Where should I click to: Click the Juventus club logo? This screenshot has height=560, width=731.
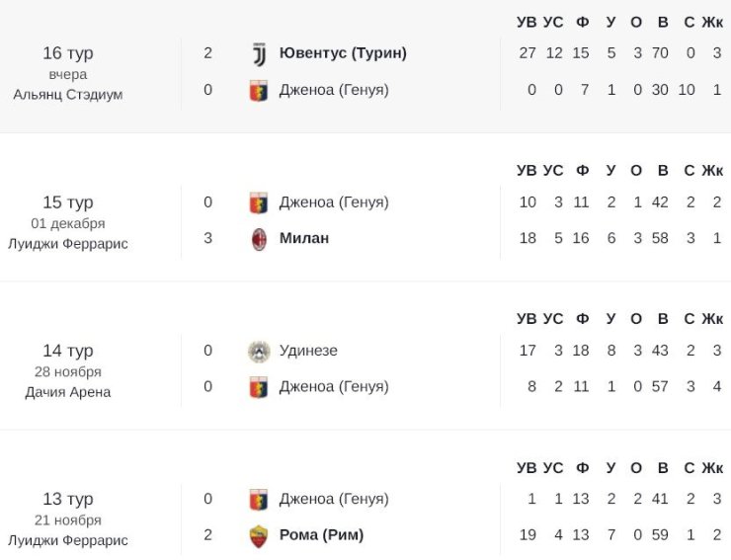259,54
